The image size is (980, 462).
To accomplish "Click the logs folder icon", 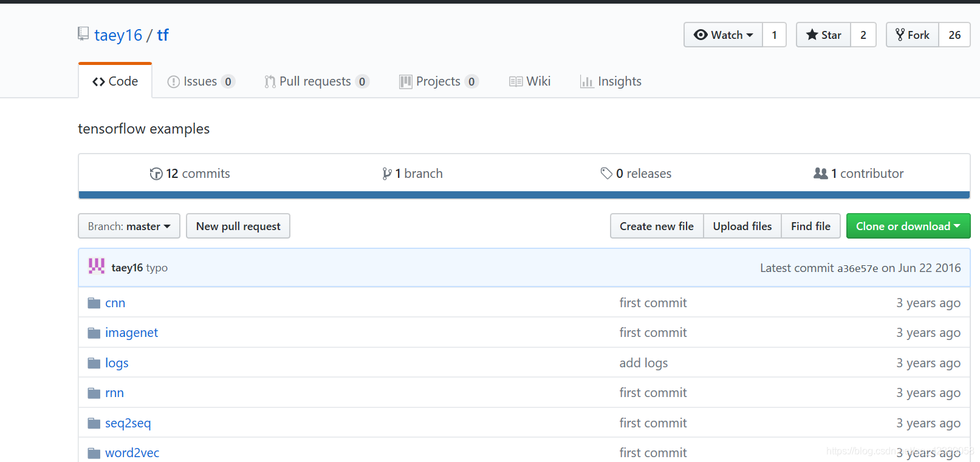I will click(94, 363).
